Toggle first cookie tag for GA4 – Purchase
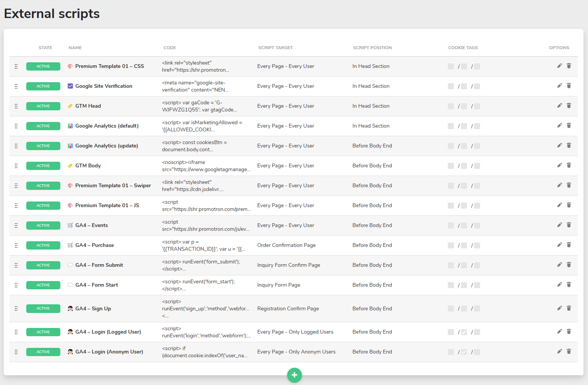The image size is (588, 385). (x=451, y=245)
